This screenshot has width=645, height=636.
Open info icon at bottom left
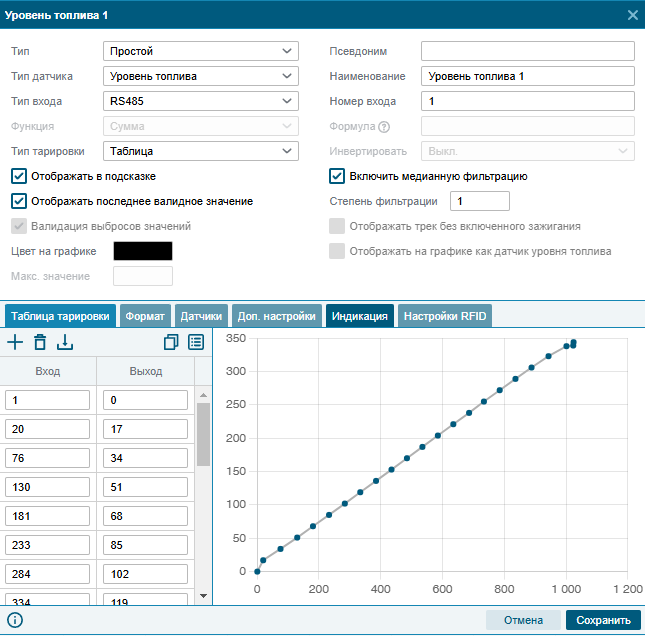coord(15,620)
